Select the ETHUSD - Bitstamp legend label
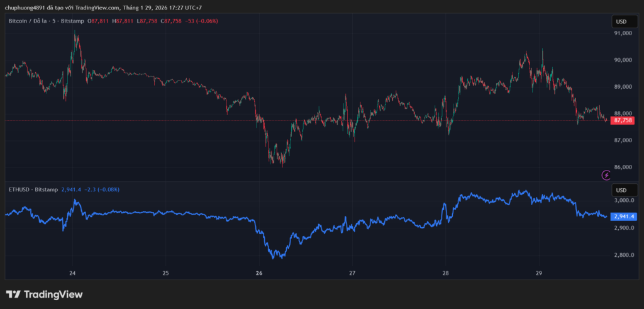The width and height of the screenshot is (644, 309). (33, 189)
